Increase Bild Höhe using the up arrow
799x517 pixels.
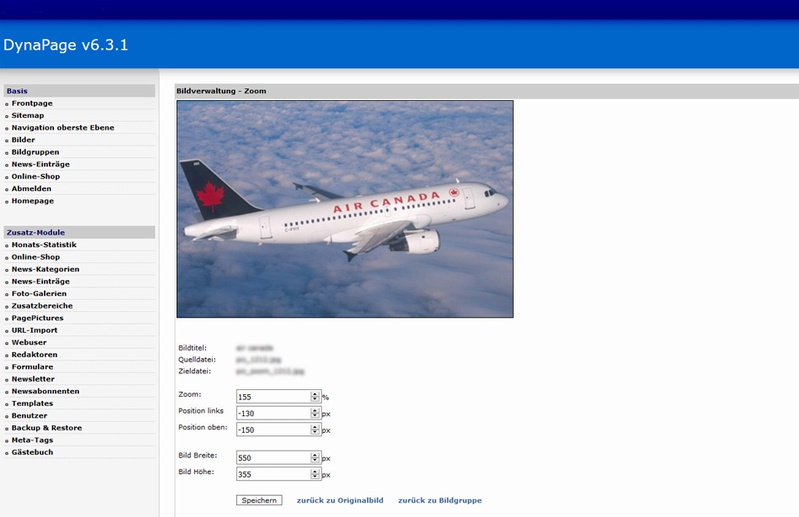(x=316, y=471)
